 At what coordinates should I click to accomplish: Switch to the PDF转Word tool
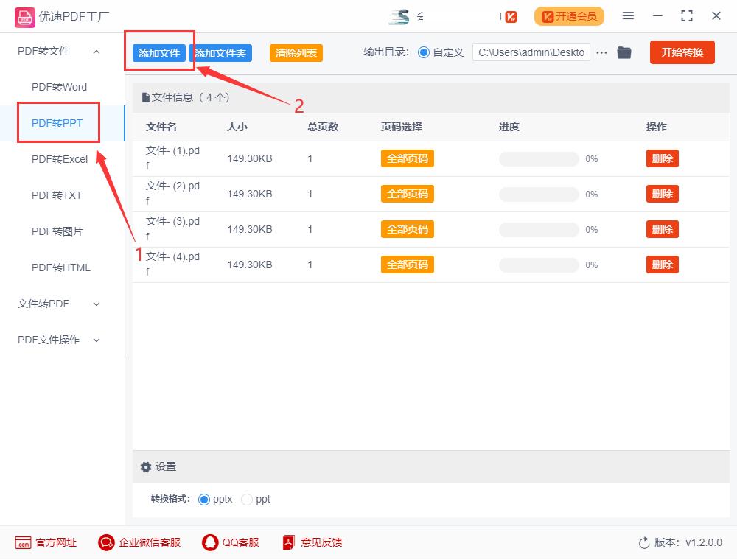(x=57, y=87)
